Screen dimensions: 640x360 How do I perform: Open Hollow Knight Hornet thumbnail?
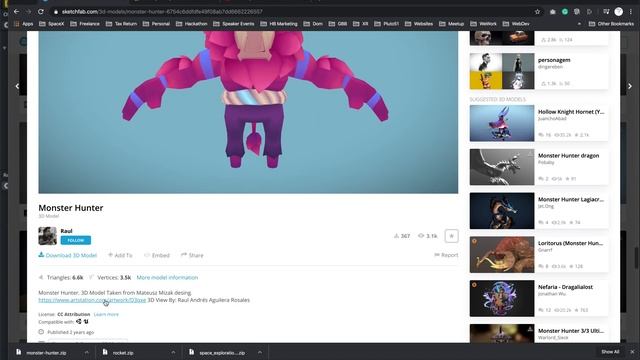502,123
